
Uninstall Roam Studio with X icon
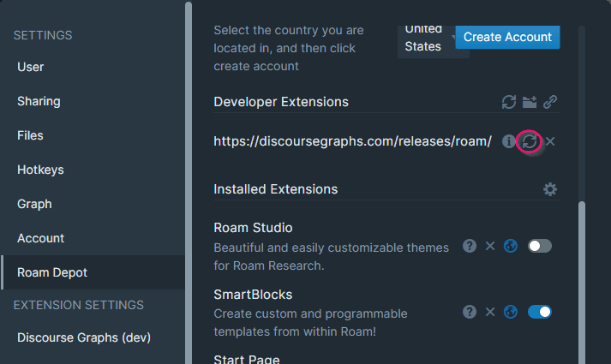tap(490, 246)
